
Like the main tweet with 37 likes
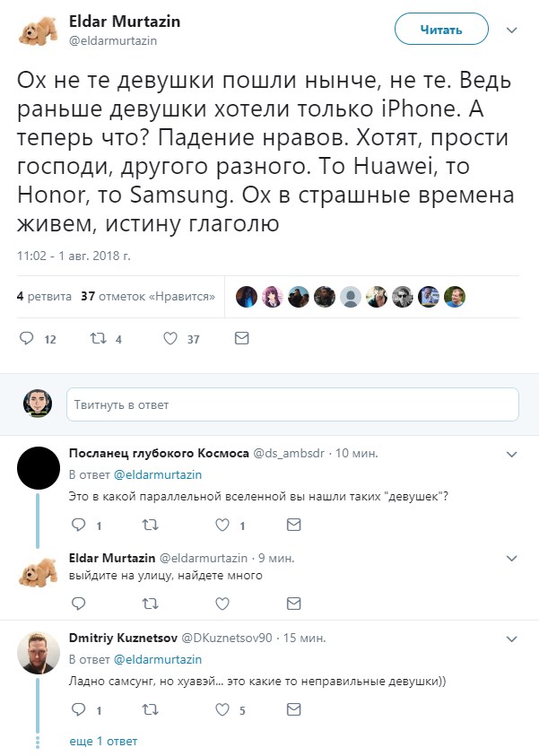click(170, 339)
